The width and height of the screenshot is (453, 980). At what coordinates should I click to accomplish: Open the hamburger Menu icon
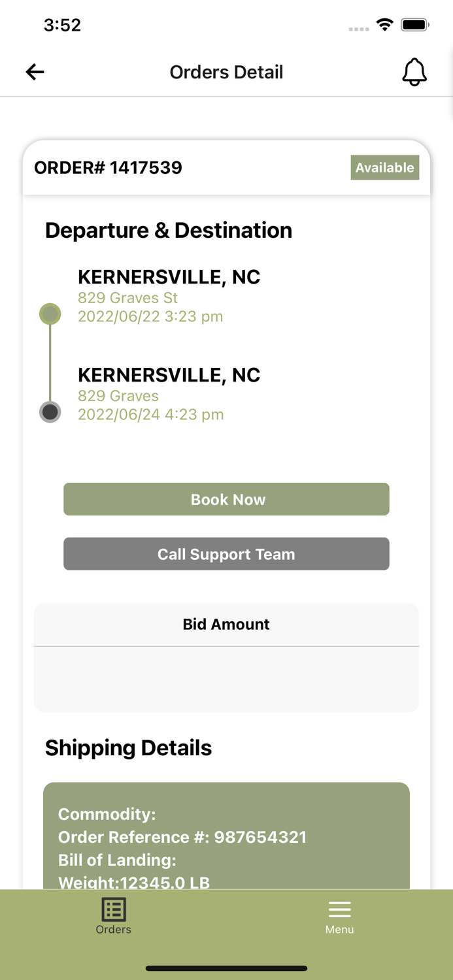click(x=339, y=909)
